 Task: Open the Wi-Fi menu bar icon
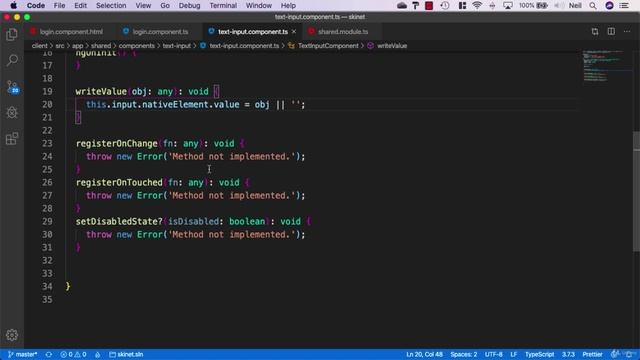[x=477, y=6]
